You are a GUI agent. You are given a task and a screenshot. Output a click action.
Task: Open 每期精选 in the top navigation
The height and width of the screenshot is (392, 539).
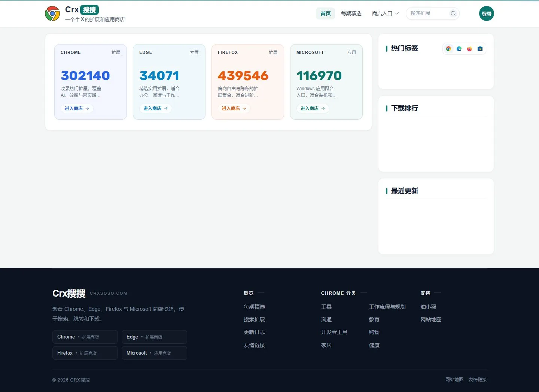point(351,13)
